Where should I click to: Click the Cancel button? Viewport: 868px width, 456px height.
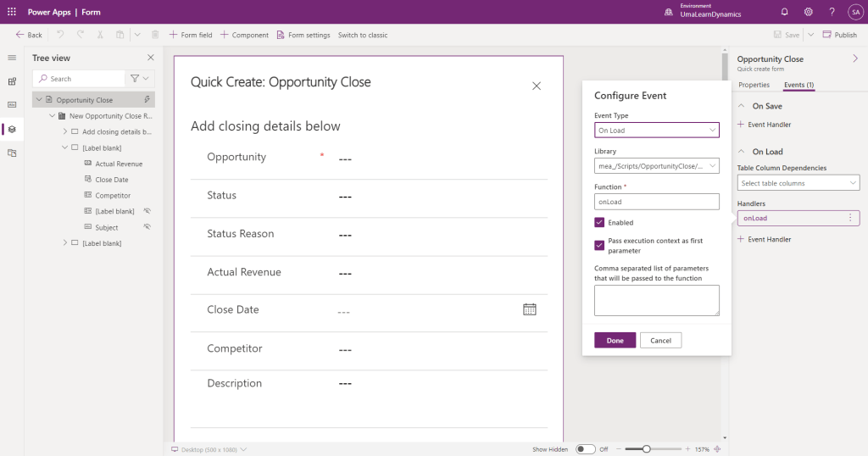660,340
